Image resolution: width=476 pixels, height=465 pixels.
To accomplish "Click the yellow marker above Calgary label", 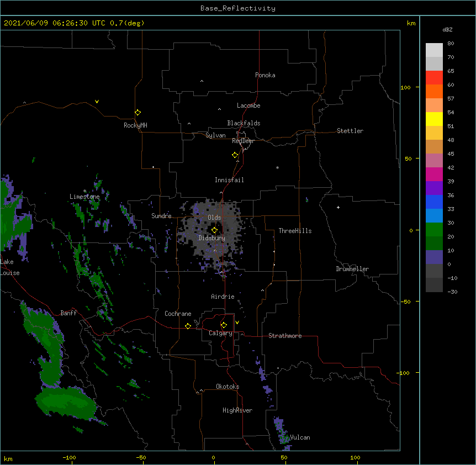I will [x=224, y=325].
